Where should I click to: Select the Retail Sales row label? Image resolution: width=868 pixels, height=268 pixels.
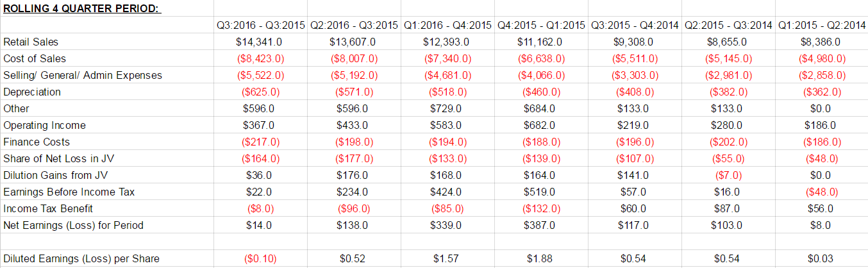31,42
